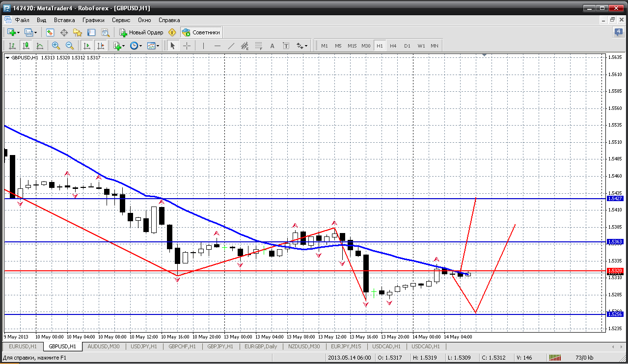Image resolution: width=628 pixels, height=364 pixels.
Task: Select the Text Label tool
Action: (x=286, y=46)
